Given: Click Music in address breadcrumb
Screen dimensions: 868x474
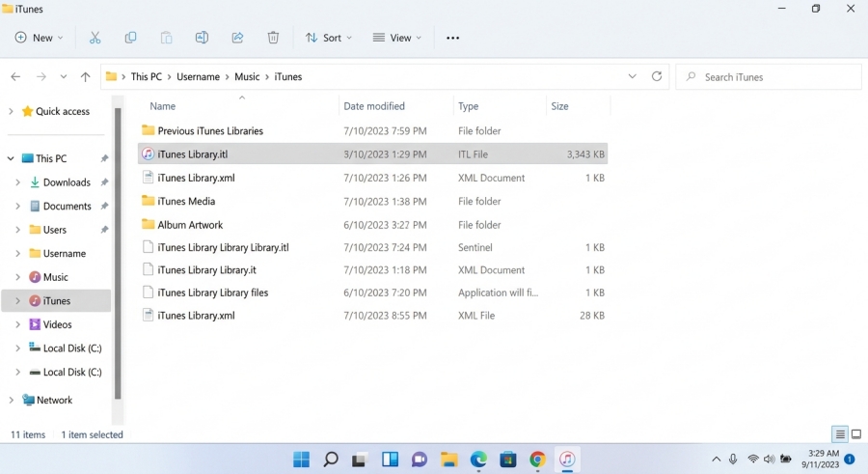Looking at the screenshot, I should (x=247, y=76).
